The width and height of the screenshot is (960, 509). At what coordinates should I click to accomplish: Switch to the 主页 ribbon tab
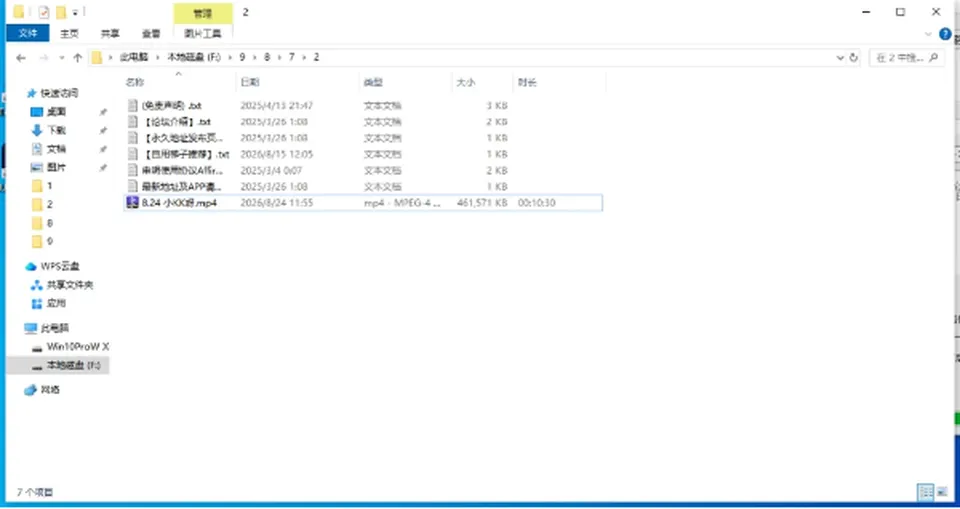click(x=69, y=34)
